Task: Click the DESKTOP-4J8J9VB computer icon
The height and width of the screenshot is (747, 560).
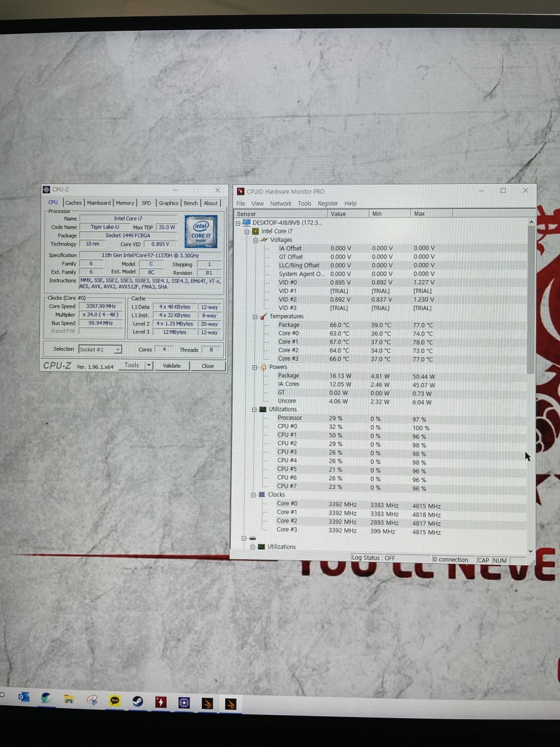Action: tap(246, 222)
